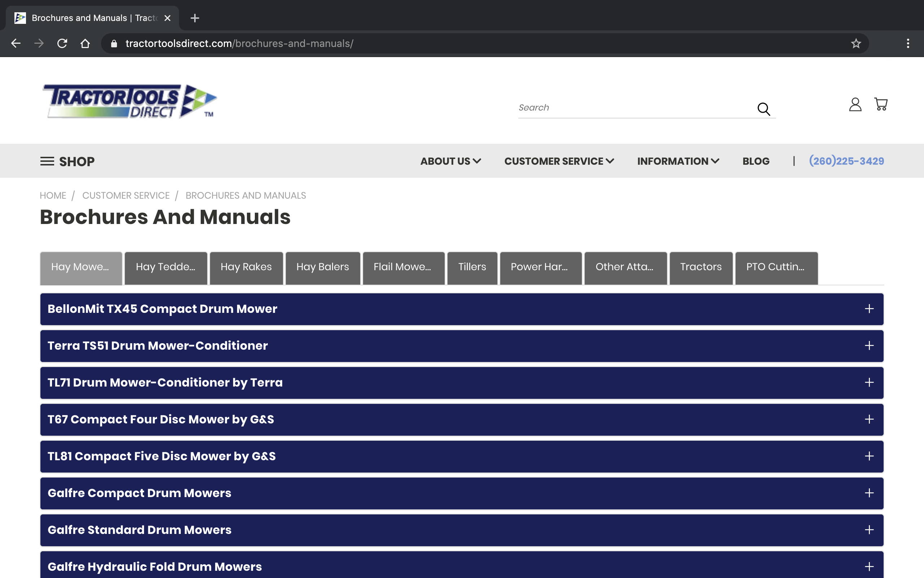
Task: Open a new browser tab
Action: 195,18
